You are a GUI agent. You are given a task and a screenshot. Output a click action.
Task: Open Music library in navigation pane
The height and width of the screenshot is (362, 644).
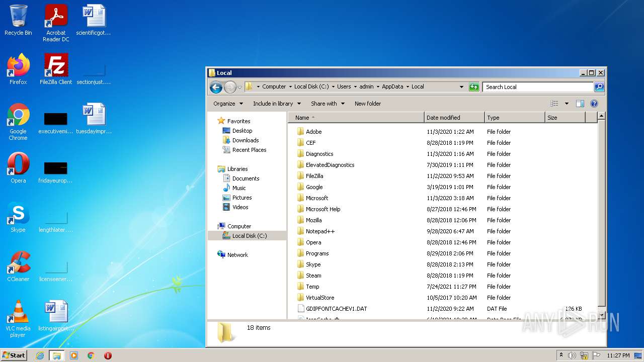[x=234, y=188]
